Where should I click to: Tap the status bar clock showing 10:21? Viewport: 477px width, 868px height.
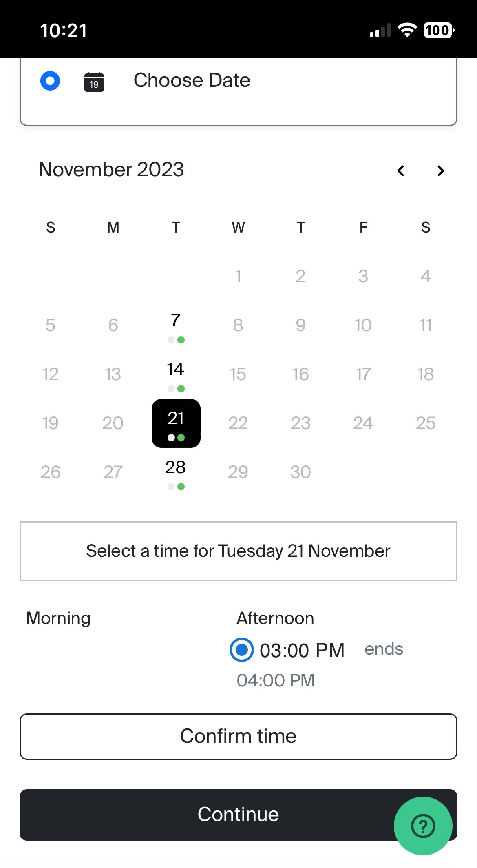click(x=64, y=31)
